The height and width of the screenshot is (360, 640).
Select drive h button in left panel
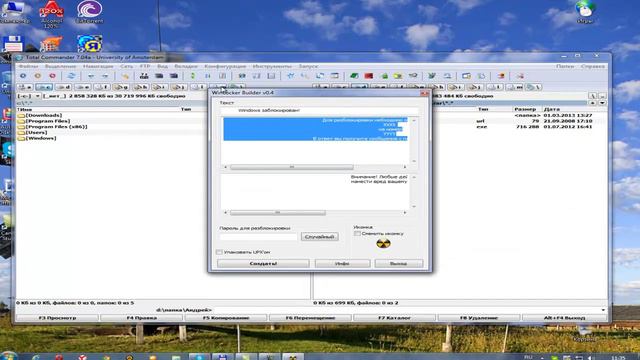tap(140, 87)
